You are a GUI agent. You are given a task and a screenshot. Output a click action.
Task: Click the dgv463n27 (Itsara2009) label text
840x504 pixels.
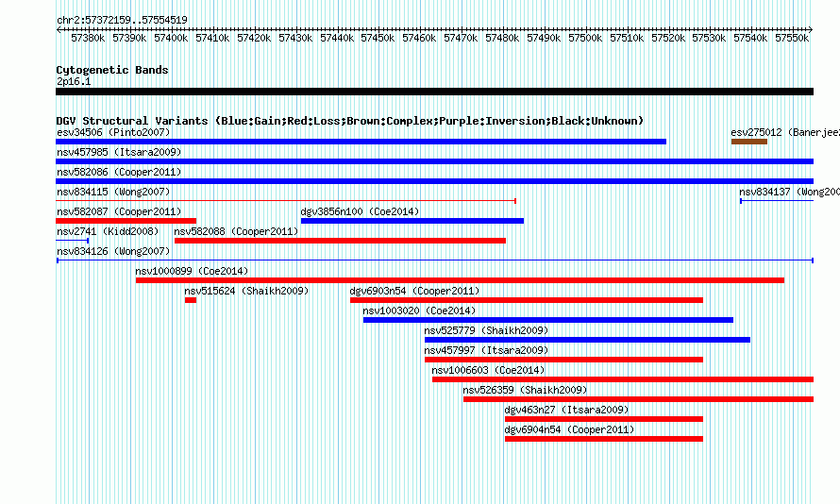[x=567, y=410]
